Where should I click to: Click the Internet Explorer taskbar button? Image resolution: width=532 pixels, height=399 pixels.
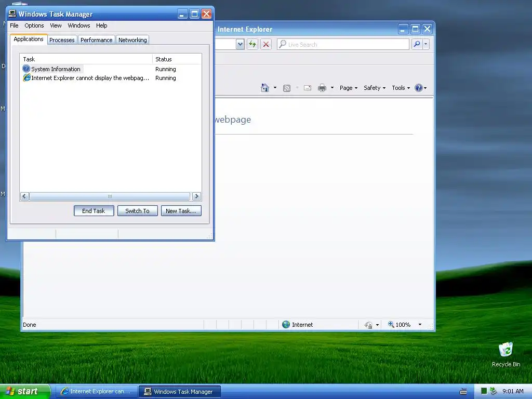coord(96,392)
